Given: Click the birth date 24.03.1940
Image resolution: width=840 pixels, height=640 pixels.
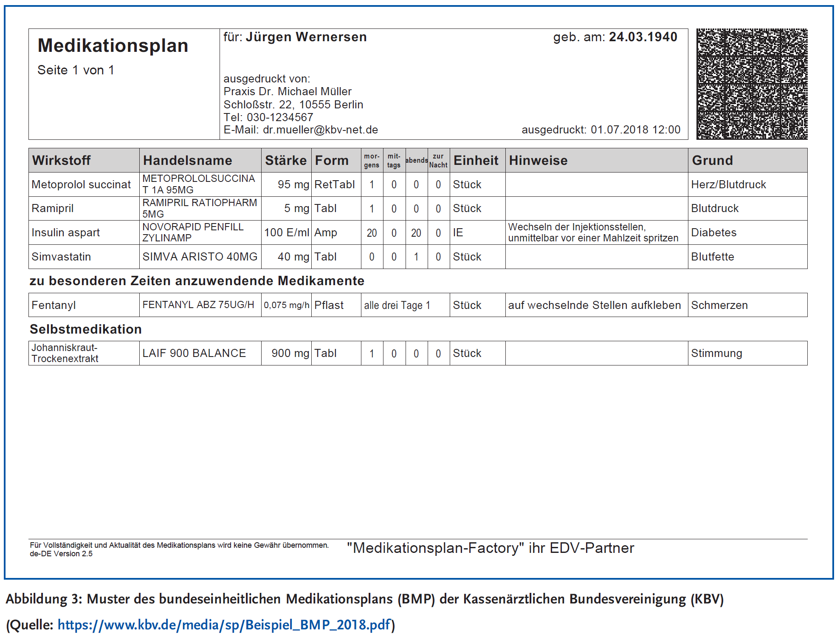Looking at the screenshot, I should 643,37.
